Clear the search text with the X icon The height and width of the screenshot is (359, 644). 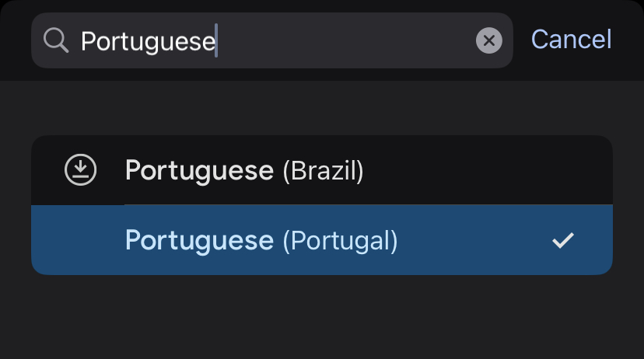(x=488, y=40)
